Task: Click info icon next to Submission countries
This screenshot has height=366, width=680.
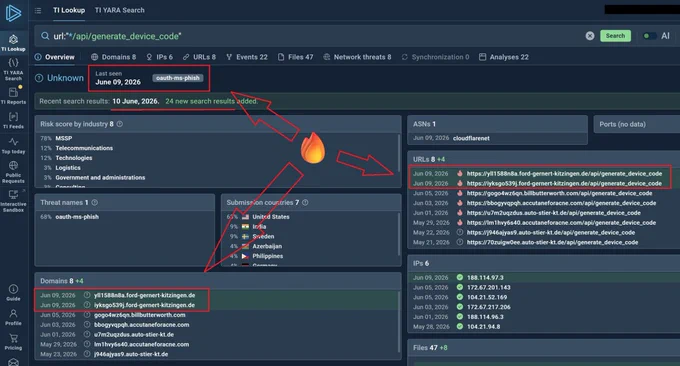Action: click(305, 203)
